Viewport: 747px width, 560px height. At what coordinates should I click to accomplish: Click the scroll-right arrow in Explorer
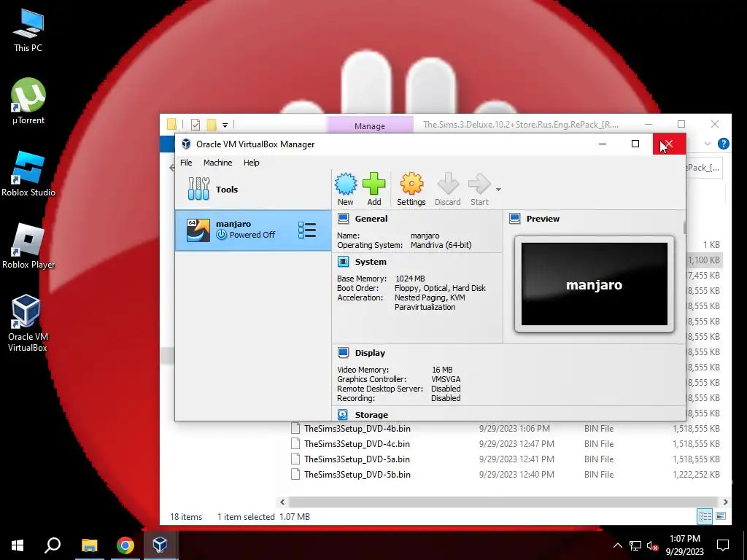(x=725, y=502)
